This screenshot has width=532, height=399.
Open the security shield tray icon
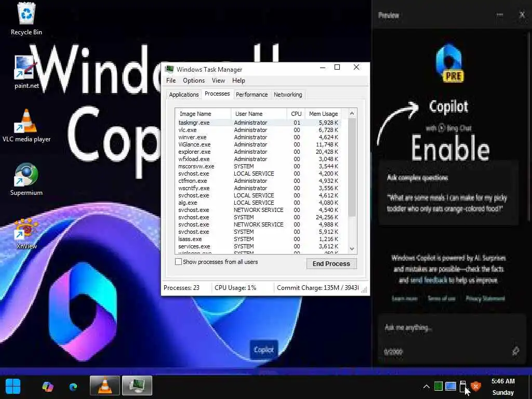tap(476, 386)
